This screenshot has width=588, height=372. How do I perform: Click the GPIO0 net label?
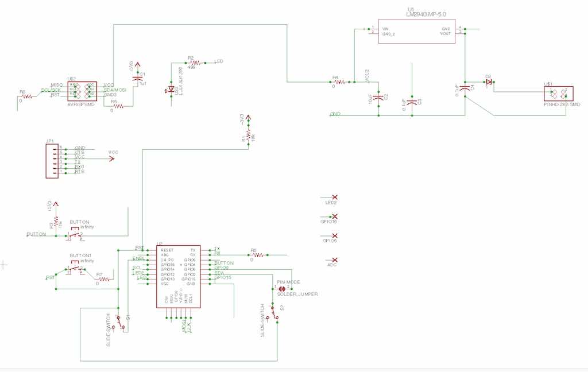(x=221, y=268)
